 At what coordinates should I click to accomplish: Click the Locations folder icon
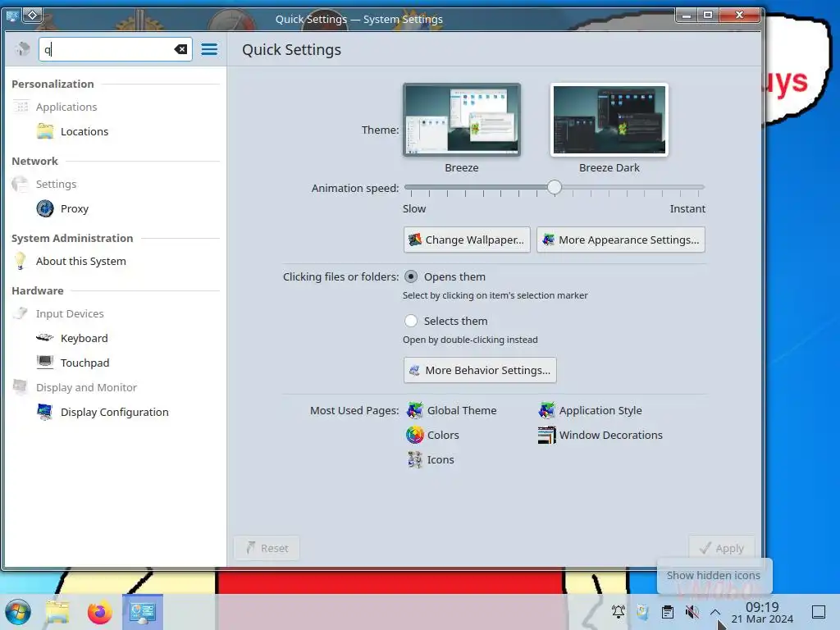pyautogui.click(x=45, y=131)
